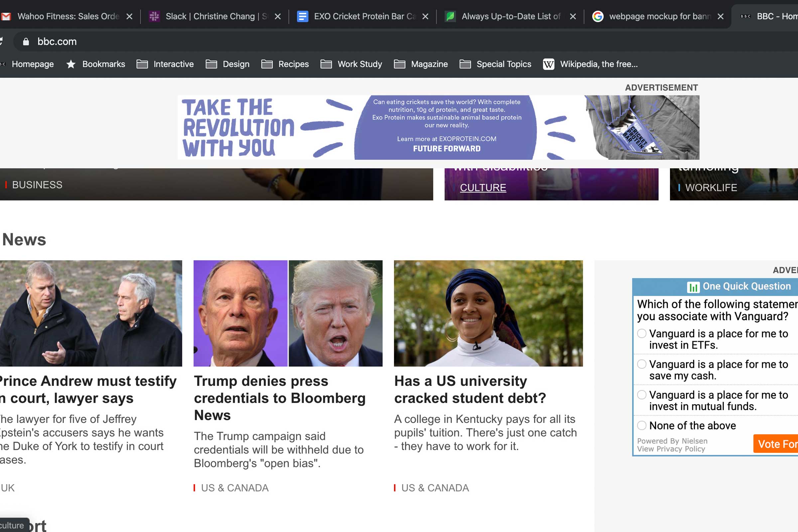This screenshot has height=532, width=798.
Task: Close the Always Up-to-Date List tab
Action: click(x=573, y=16)
